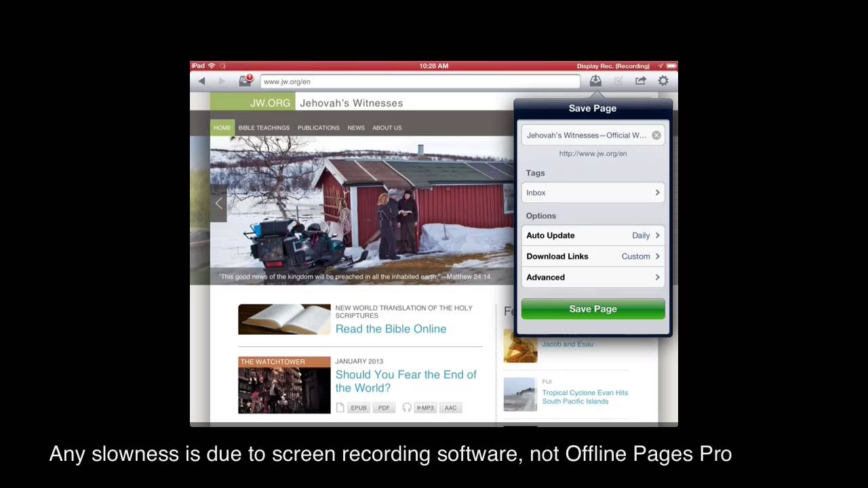Download the EPUB format
Screen dimensions: 868x488
click(358, 407)
